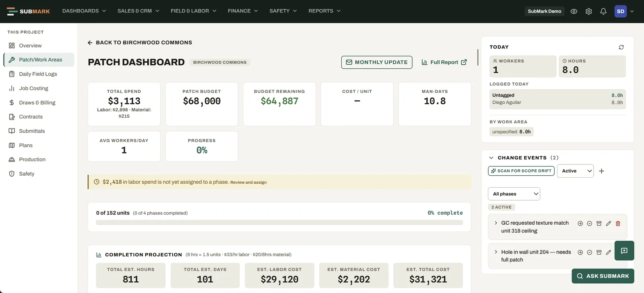Viewport: 644px width, 293px height.
Task: Click the main content vertical scrollbar
Action: (478, 57)
